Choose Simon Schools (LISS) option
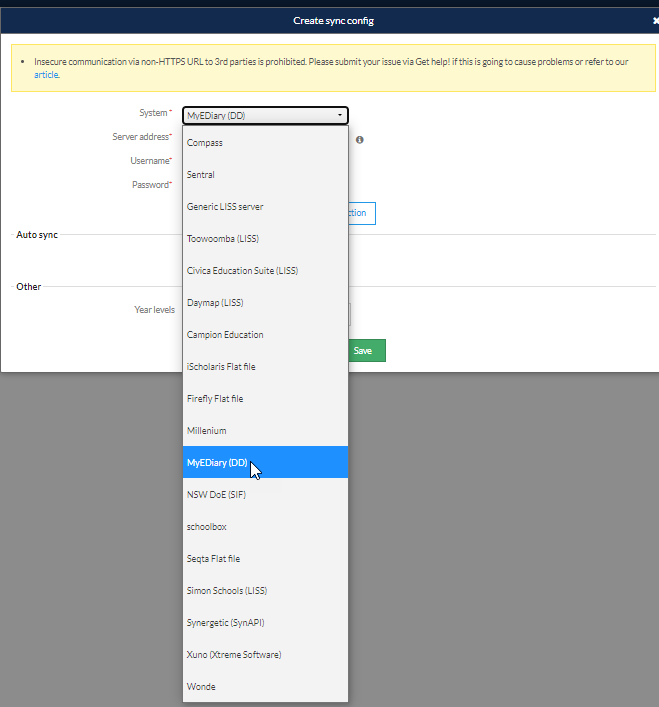The image size is (659, 707). 265,591
